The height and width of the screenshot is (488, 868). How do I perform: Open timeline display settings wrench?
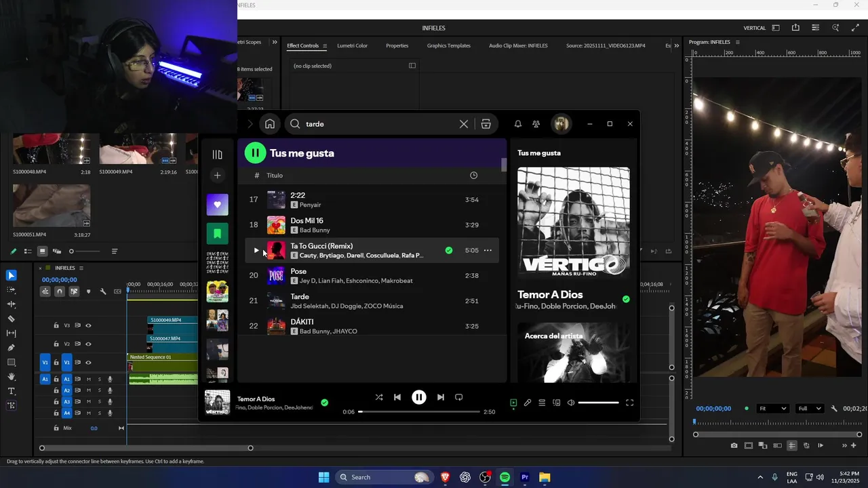(103, 291)
